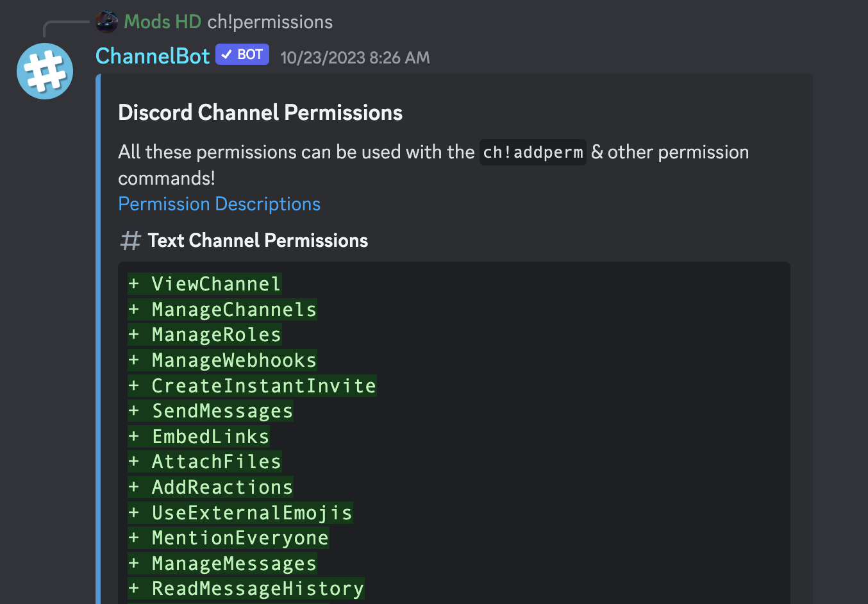
Task: Open the Permission Descriptions link
Action: [x=219, y=204]
